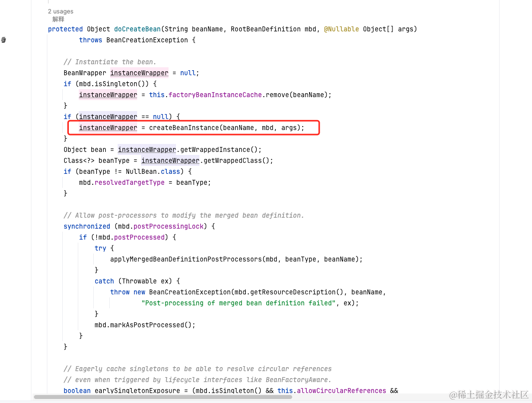532x403 pixels.
Task: Click the '解释' hint above the method
Action: pyautogui.click(x=58, y=19)
